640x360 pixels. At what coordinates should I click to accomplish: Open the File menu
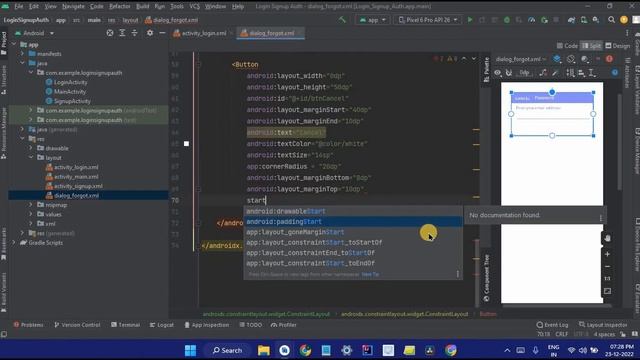[19, 7]
